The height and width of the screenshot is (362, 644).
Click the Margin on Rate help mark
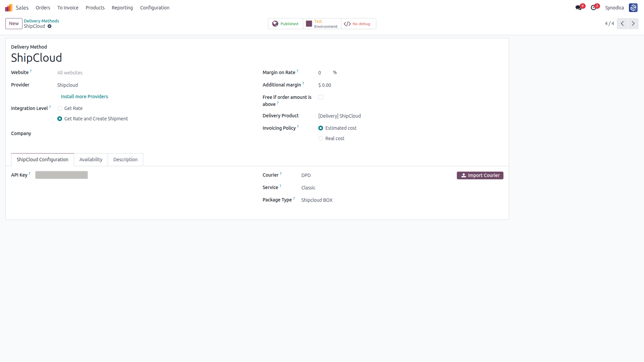(x=298, y=71)
